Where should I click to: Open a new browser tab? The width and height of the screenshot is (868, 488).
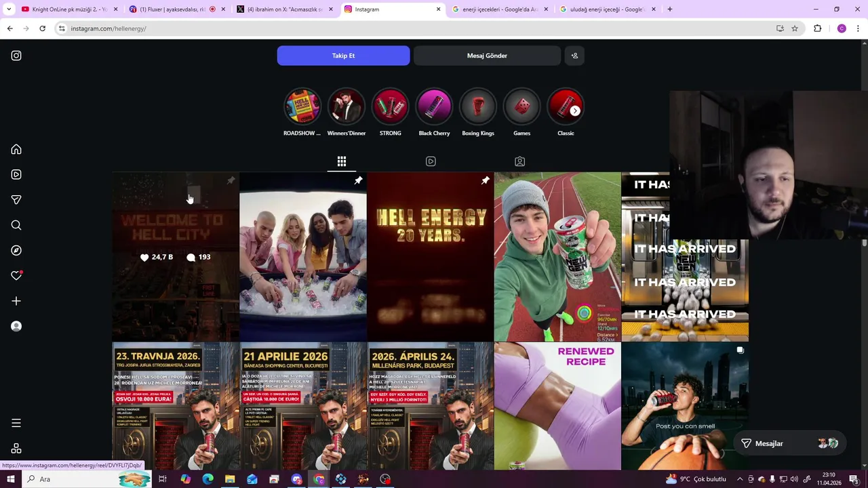tap(669, 9)
